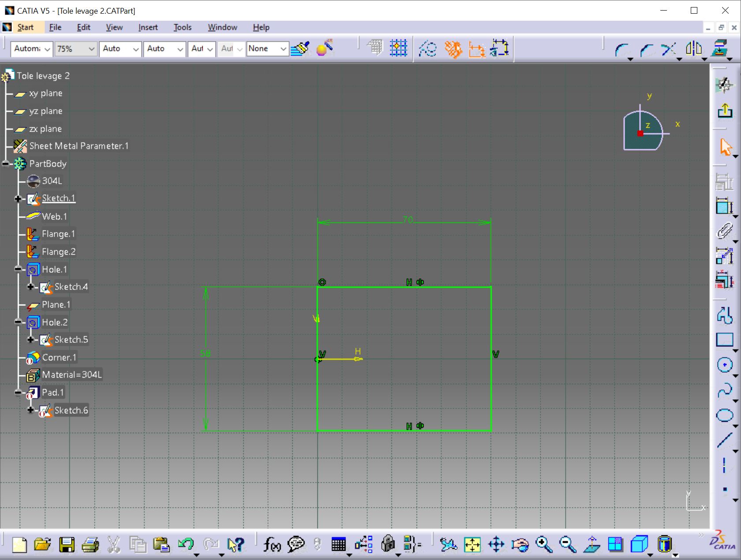741x560 pixels.
Task: Click the Zoom Out magnifier icon
Action: 567,545
